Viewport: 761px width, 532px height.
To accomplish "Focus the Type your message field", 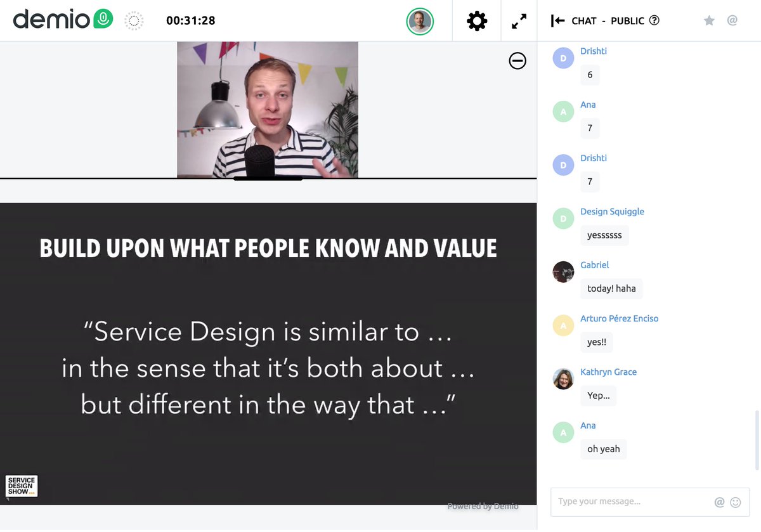I will tap(650, 502).
